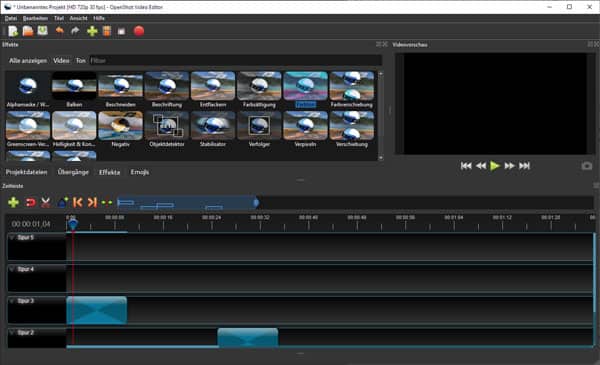Screen dimensions: 600x365
Task: Save a preview frame with camera icon
Action: click(587, 166)
